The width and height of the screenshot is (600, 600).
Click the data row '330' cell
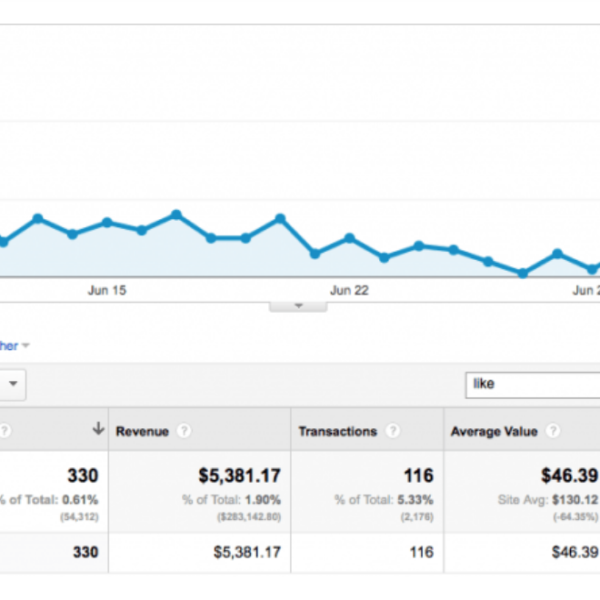86,552
